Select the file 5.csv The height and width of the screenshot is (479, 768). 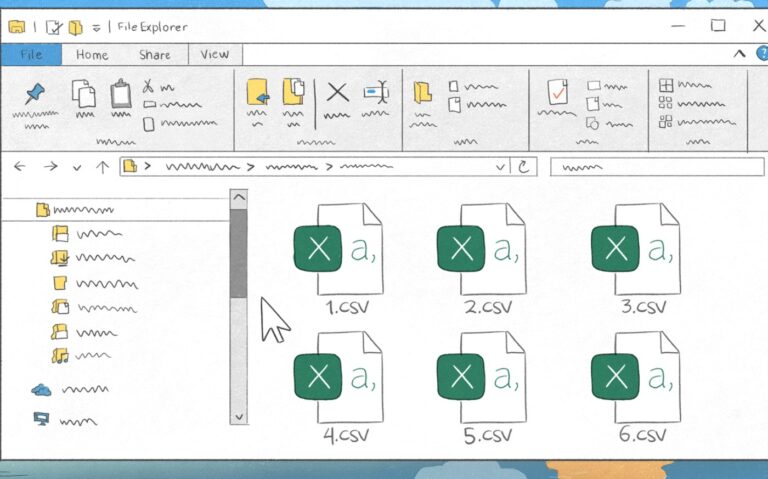point(481,387)
